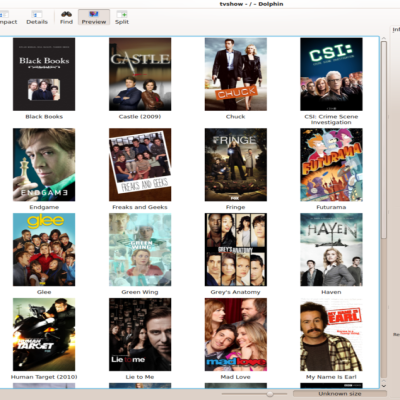Viewport: 400px width, 400px height.
Task: Click the "Lie to Me" label
Action: [140, 377]
